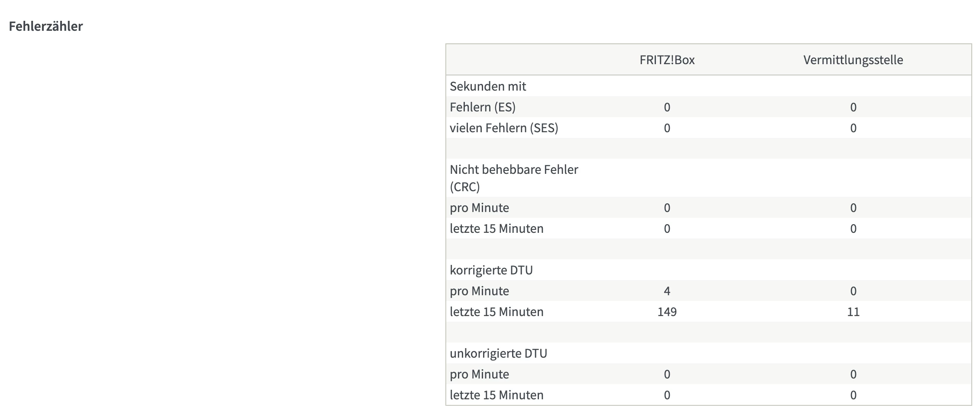
Task: Click the Fehlern (ES) row label
Action: pyautogui.click(x=483, y=107)
